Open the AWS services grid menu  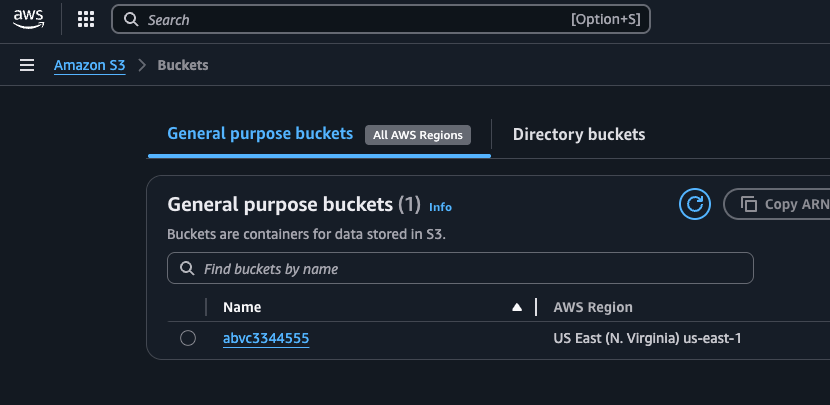click(86, 20)
